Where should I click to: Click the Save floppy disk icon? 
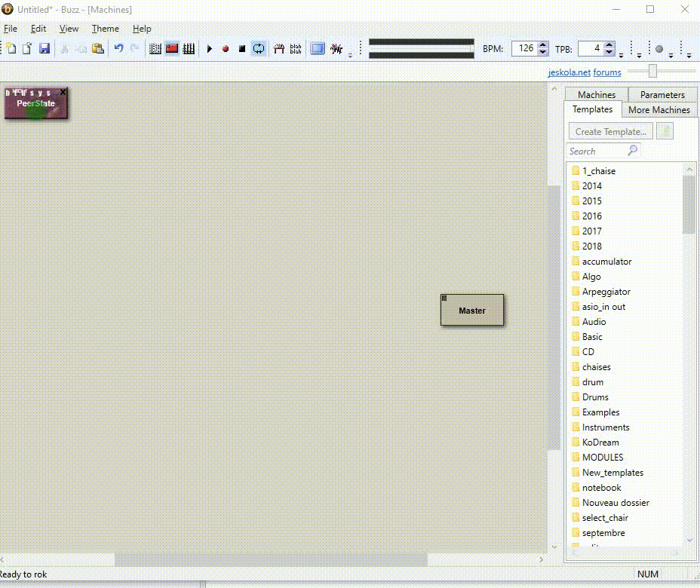point(45,49)
